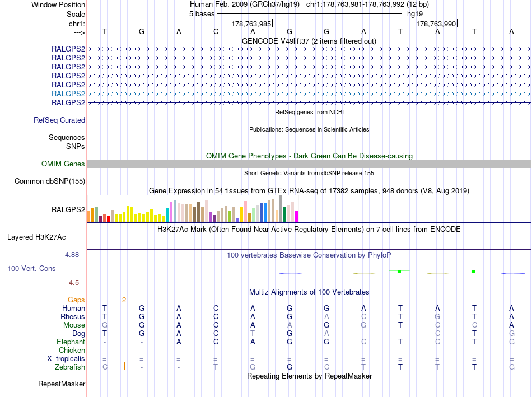Click the GENCODE V49lift37 track title

point(309,41)
